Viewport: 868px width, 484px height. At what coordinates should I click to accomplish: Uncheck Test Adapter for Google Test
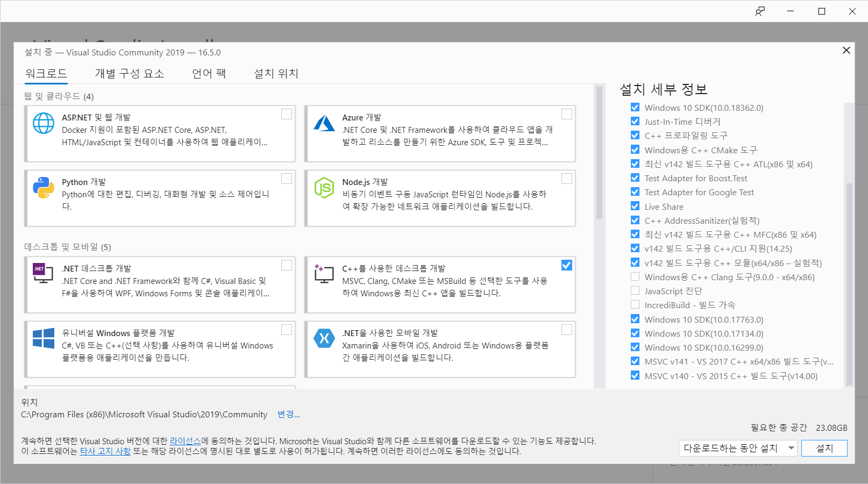(x=635, y=192)
